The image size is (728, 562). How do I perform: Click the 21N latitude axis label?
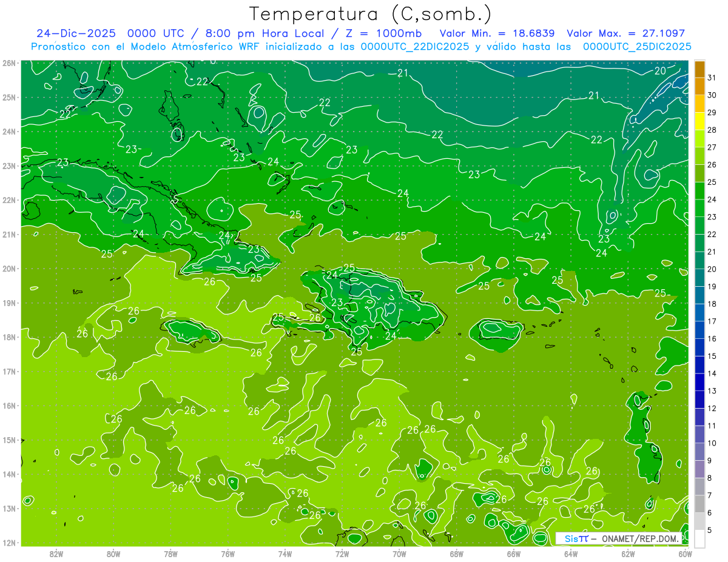9,234
